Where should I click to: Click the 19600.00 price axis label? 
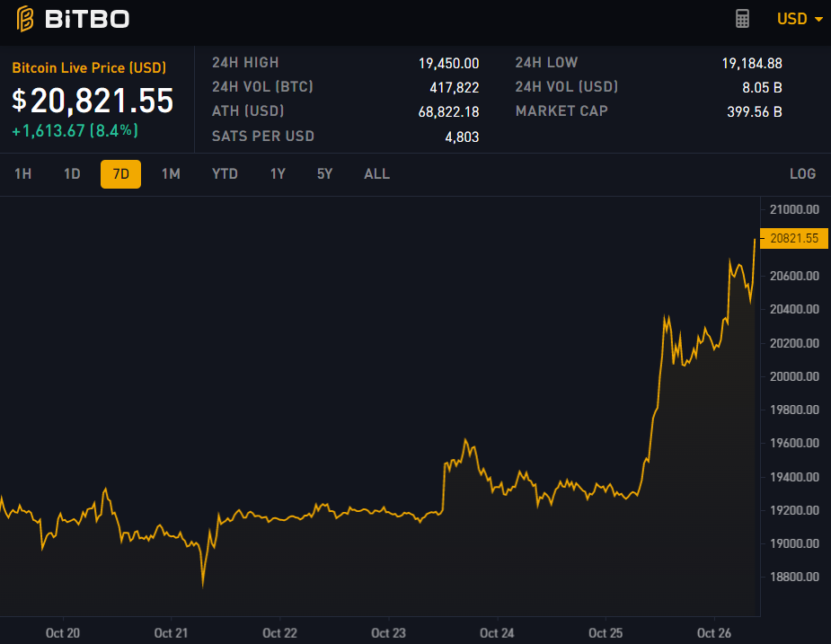click(794, 443)
